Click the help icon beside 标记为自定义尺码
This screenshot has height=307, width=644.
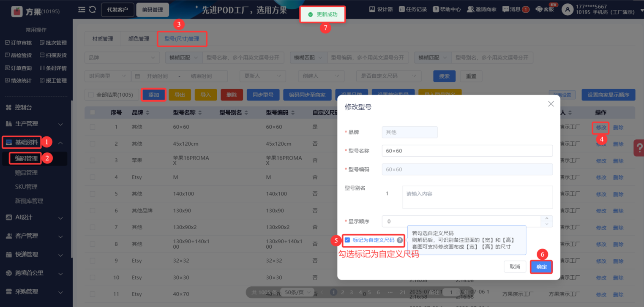[x=400, y=240]
